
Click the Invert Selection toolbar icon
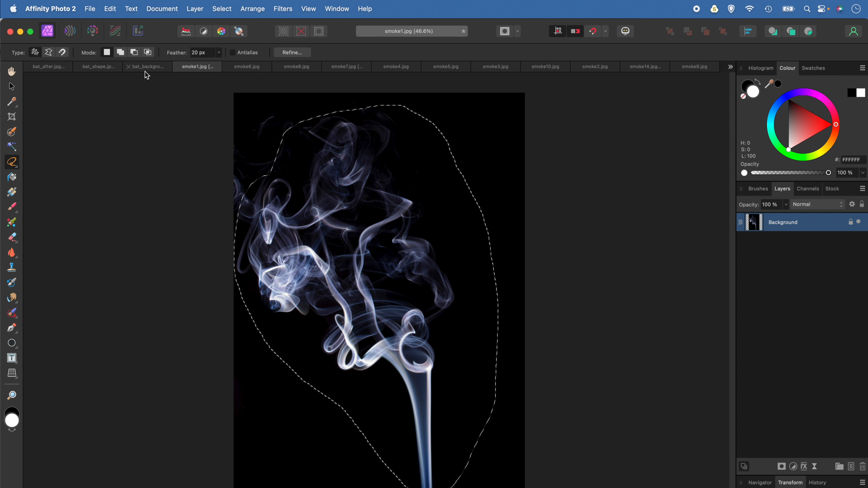pyautogui.click(x=319, y=31)
